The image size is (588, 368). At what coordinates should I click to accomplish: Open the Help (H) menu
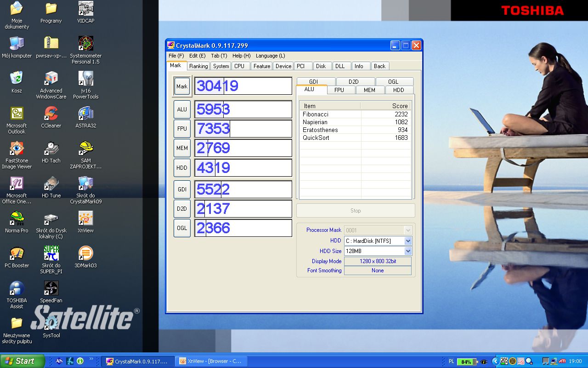tap(241, 56)
